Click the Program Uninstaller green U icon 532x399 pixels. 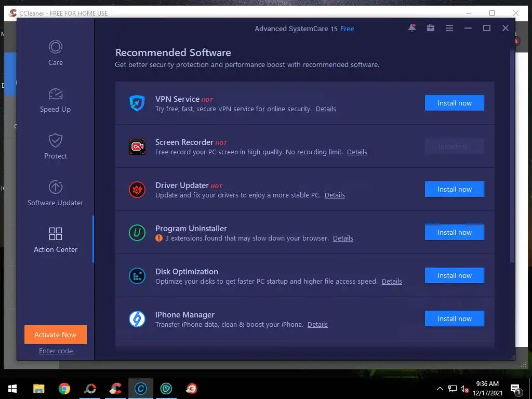click(137, 232)
